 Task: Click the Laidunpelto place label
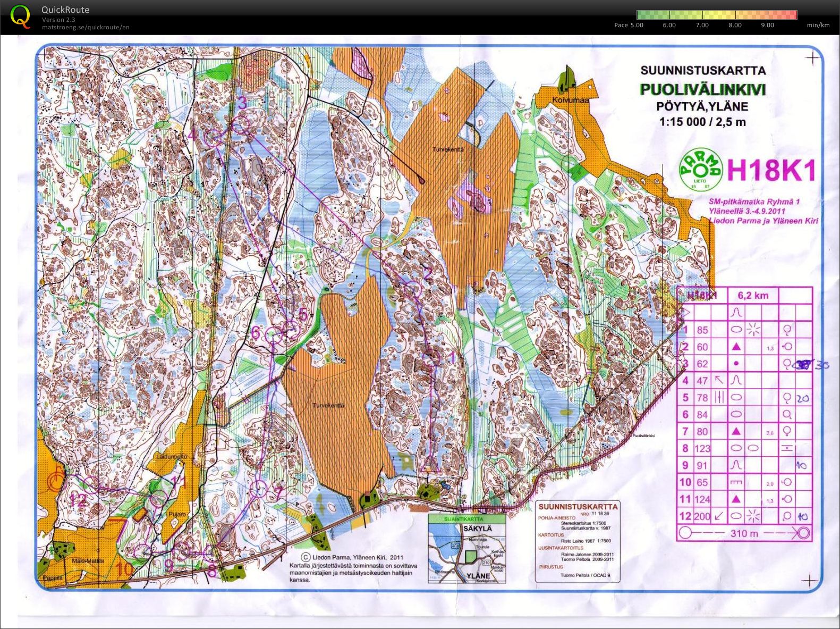(x=172, y=457)
